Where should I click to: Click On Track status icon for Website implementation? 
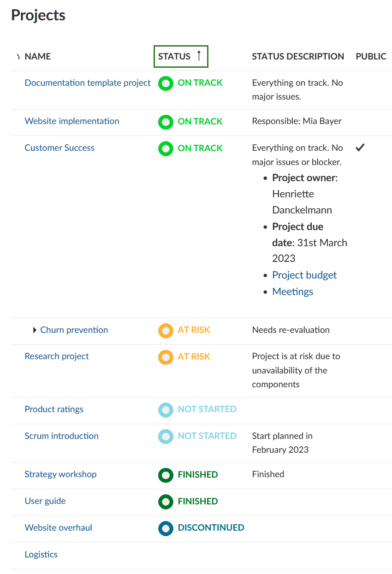point(166,122)
